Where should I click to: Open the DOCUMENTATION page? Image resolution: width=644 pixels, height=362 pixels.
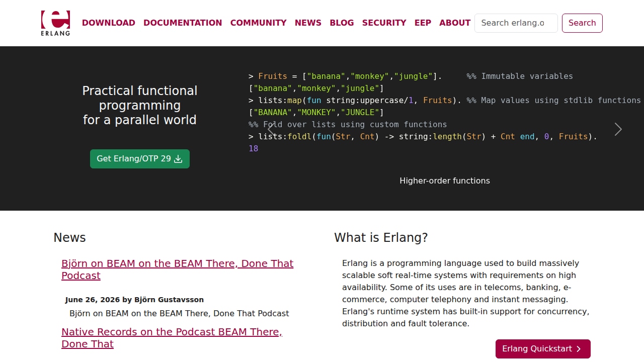point(183,23)
